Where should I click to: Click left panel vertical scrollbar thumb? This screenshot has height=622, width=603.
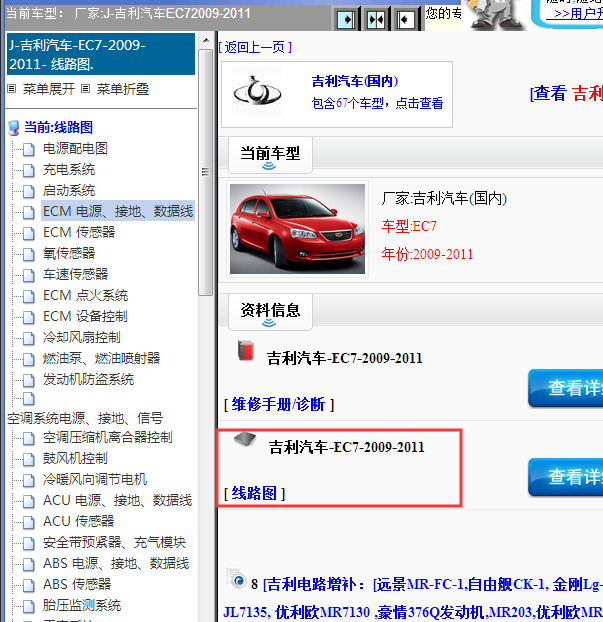click(205, 172)
